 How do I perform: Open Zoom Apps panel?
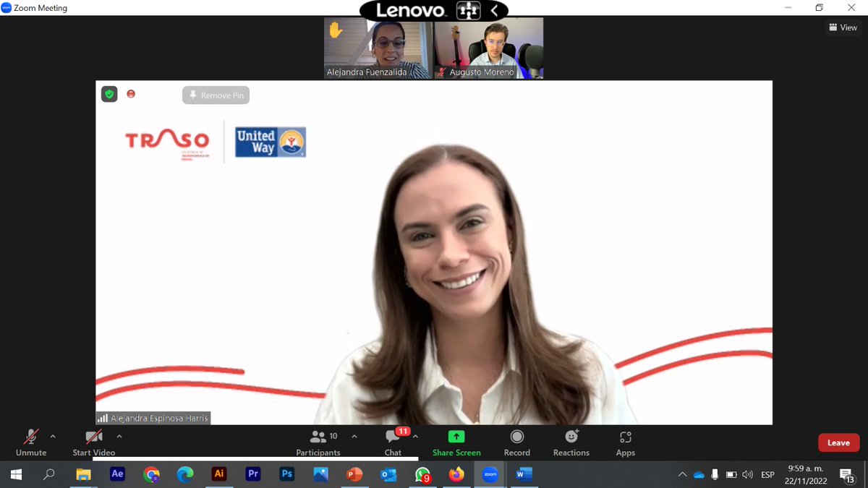coord(626,442)
